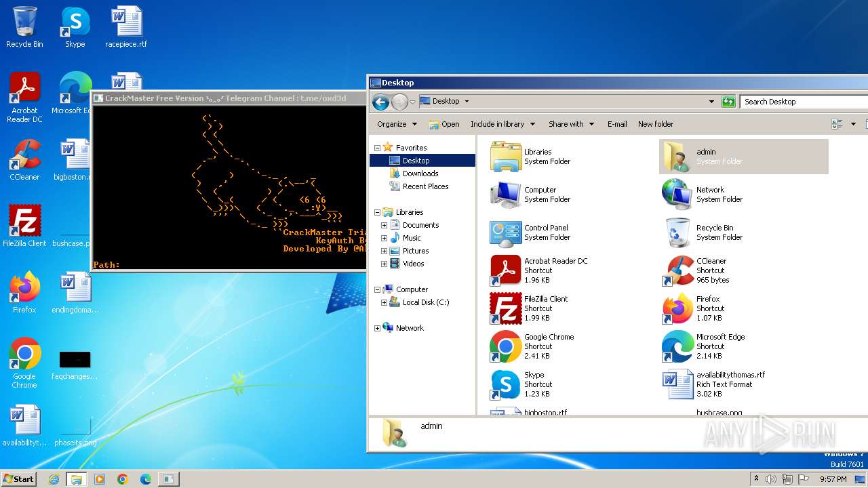This screenshot has height=488, width=868.
Task: Open Control Panel item in Explorer
Action: click(531, 232)
